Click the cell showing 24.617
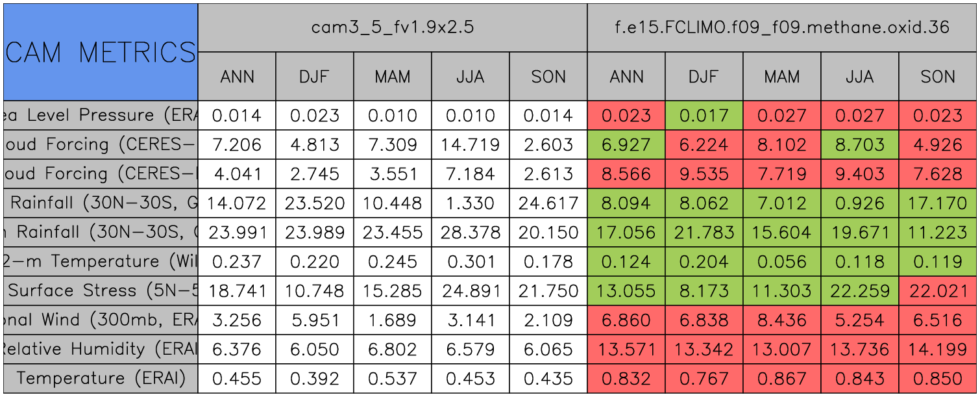Viewport: 980px width, 397px height. tap(548, 203)
